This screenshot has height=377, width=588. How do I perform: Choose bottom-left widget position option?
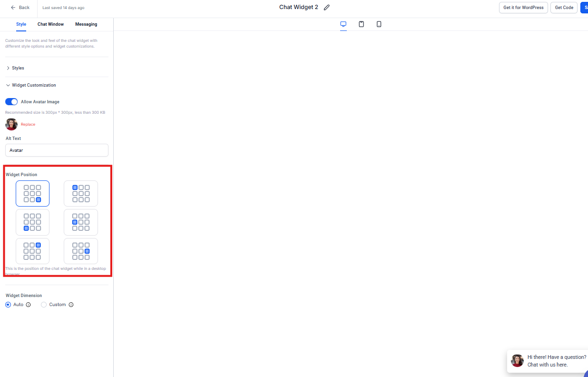coord(32,222)
